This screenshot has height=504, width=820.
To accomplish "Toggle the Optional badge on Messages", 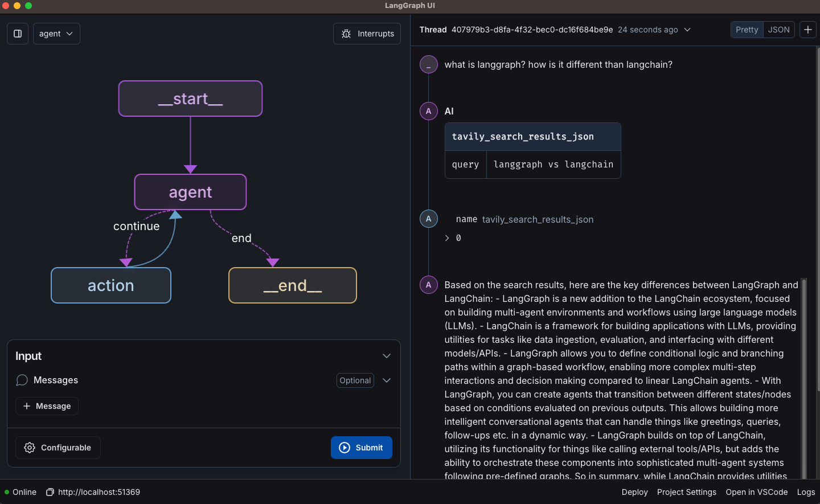I will pos(355,380).
